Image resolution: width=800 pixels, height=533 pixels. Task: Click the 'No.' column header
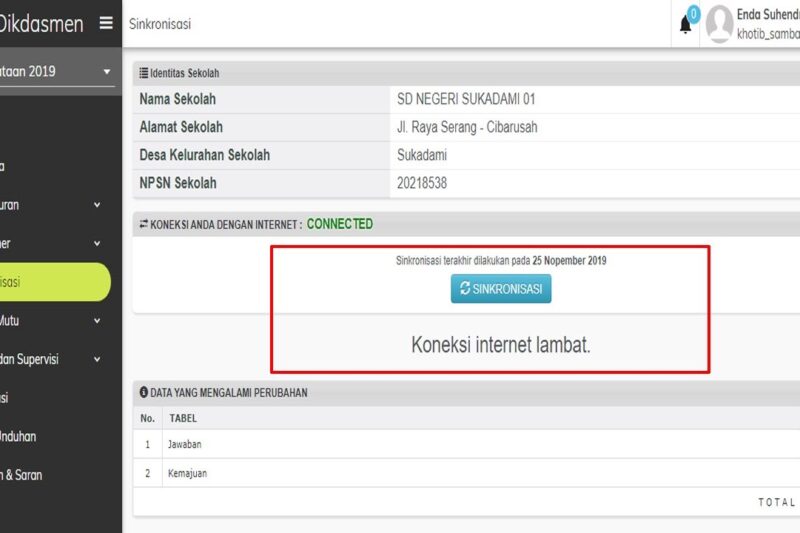(x=147, y=418)
